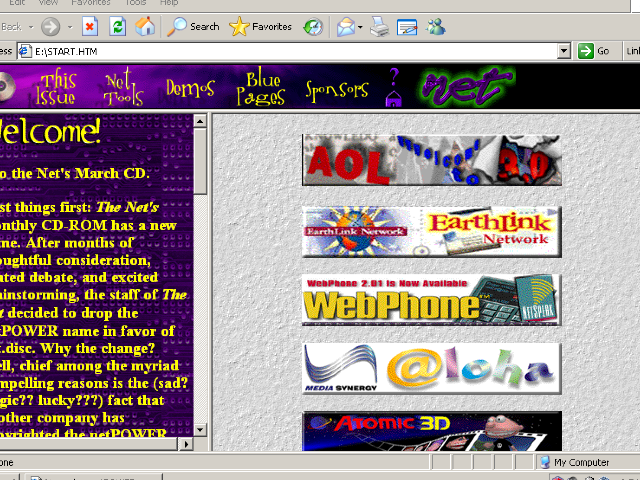Open the Forward history dropdown arrow

coord(70,27)
